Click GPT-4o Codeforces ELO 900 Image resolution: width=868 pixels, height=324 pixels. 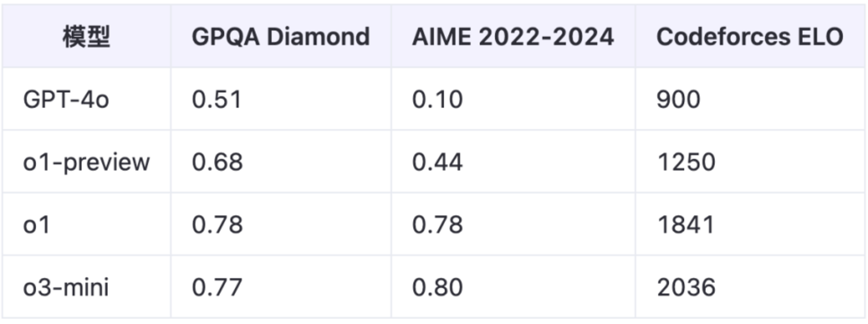click(x=678, y=100)
